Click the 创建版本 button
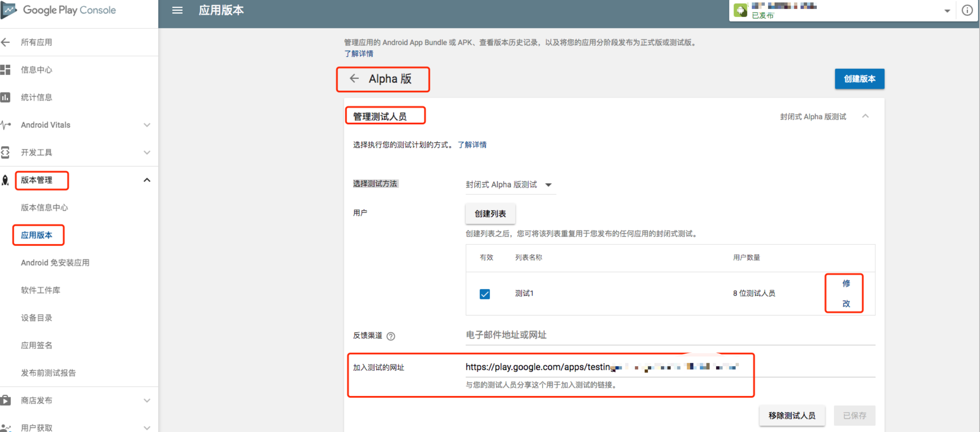Viewport: 980px width, 432px height. coord(859,79)
